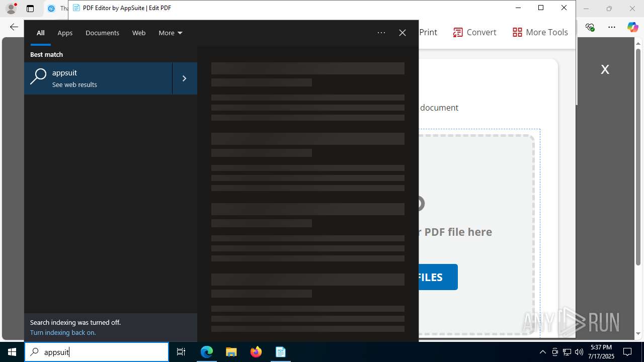Click the Best match heading

tap(46, 54)
